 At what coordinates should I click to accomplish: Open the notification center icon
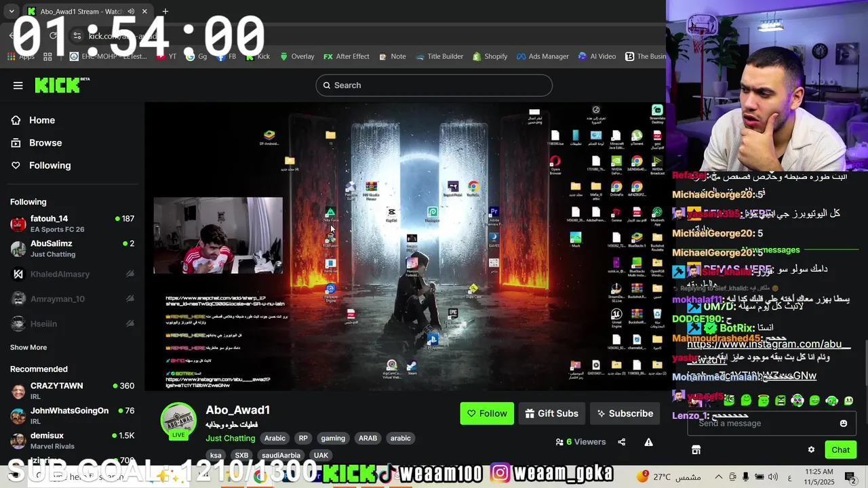(x=850, y=476)
